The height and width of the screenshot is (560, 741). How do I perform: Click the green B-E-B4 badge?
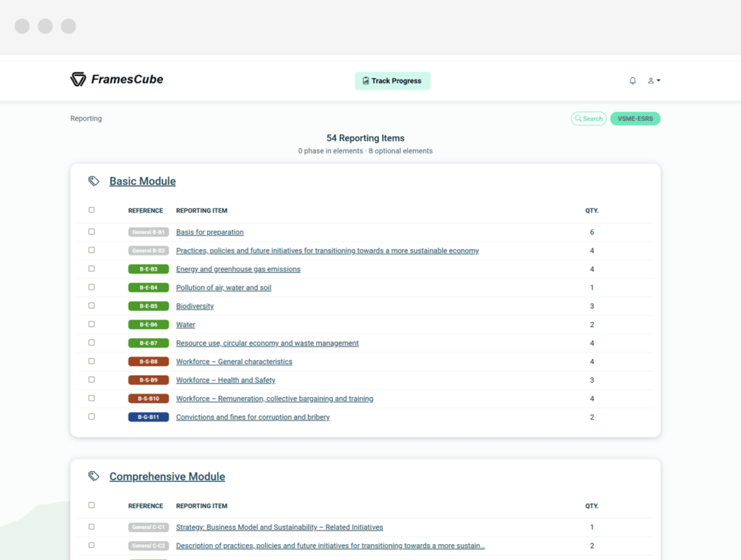point(148,287)
